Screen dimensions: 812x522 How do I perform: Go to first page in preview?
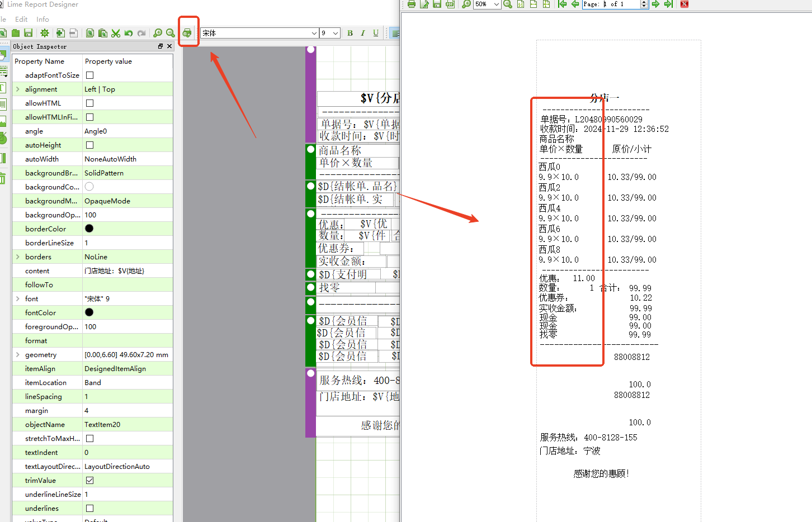[x=562, y=4]
